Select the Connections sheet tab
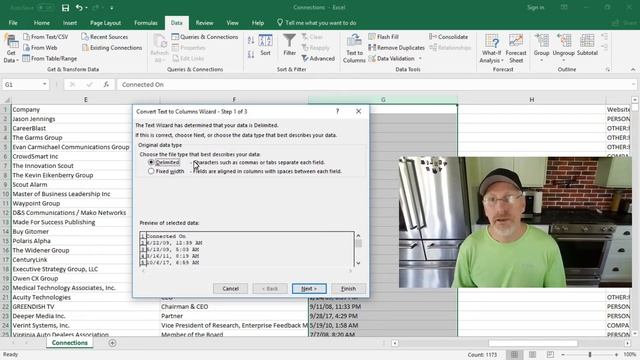 point(70,343)
